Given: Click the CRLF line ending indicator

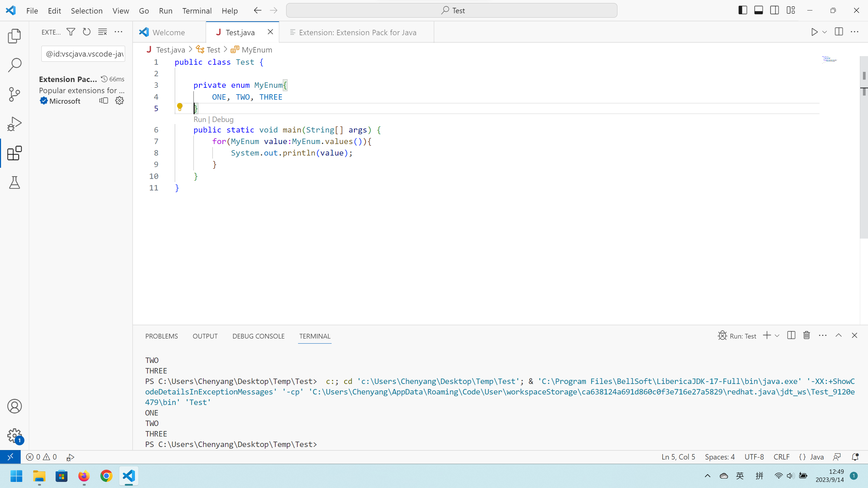Looking at the screenshot, I should point(781,457).
